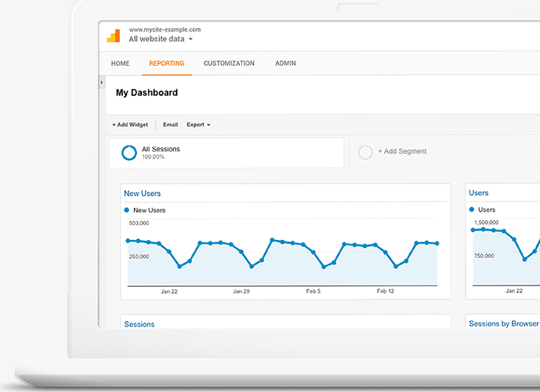Click the Add Segment button
This screenshot has height=392, width=540.
click(x=402, y=151)
